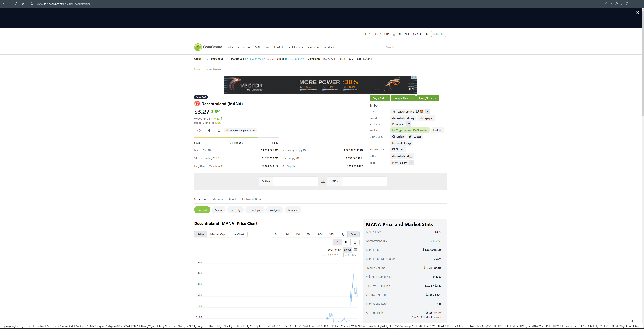644x329 pixels.
Task: Expand chart to fullscreen
Action: pos(355,242)
